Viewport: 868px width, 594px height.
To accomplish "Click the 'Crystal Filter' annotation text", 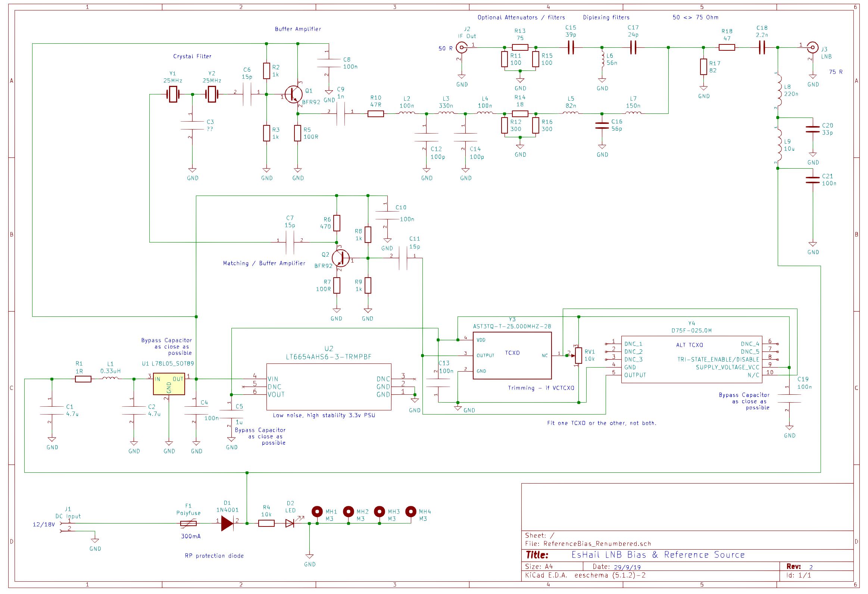I will coord(192,56).
